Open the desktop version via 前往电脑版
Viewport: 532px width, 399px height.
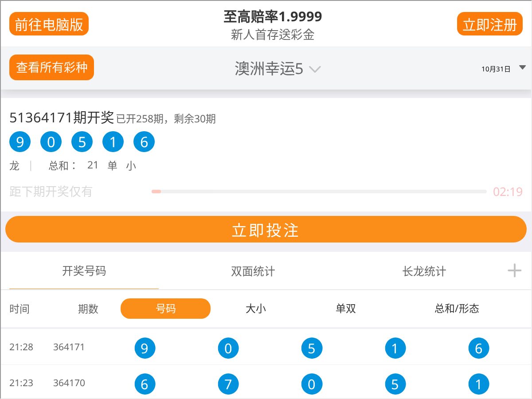coord(49,24)
